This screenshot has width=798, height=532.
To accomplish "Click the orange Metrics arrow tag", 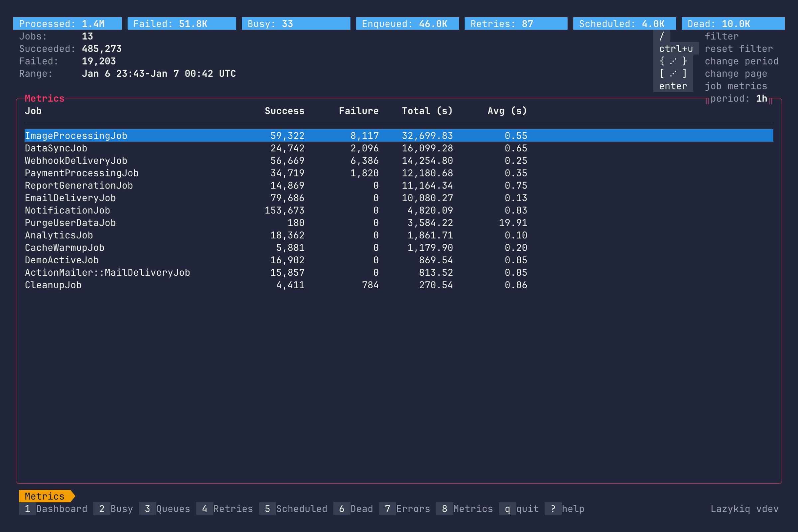I will point(47,496).
